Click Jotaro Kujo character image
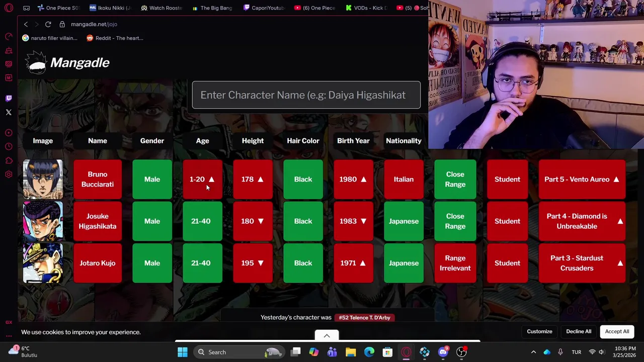 coord(43,263)
